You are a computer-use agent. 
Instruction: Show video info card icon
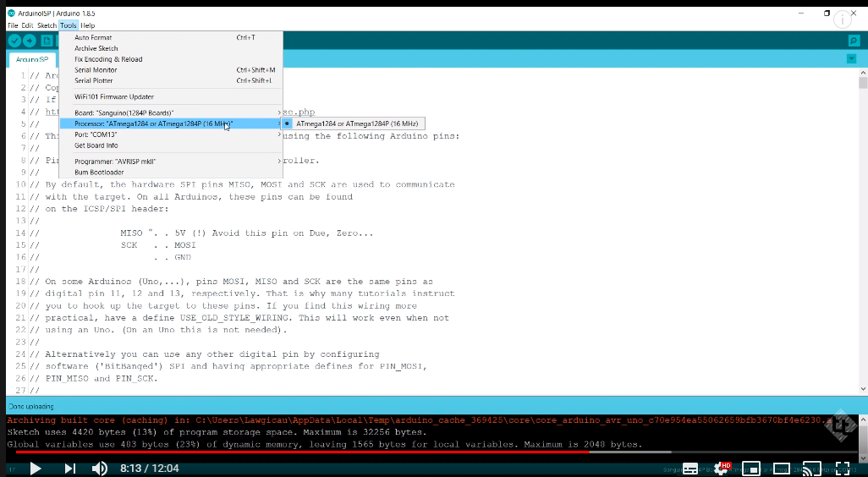point(842,20)
